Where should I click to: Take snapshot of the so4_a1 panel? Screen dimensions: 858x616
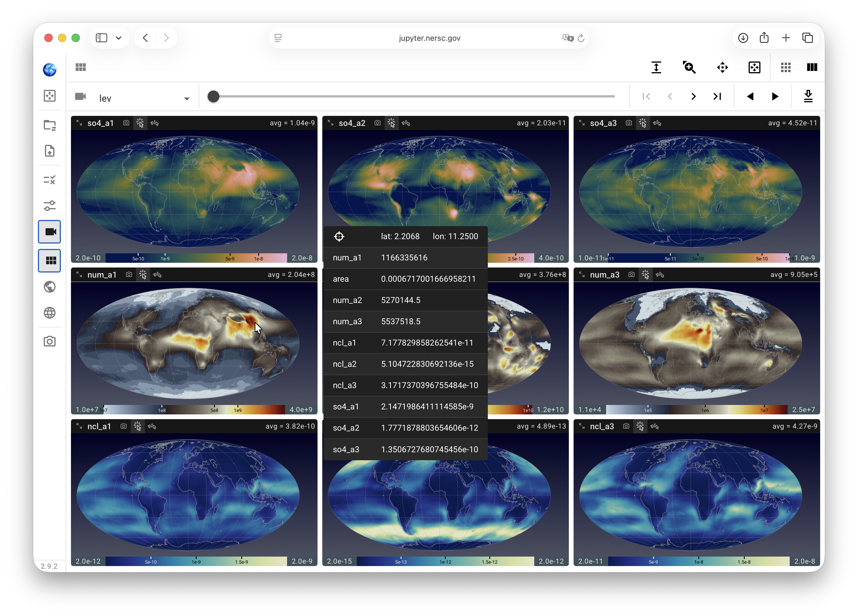click(x=126, y=123)
